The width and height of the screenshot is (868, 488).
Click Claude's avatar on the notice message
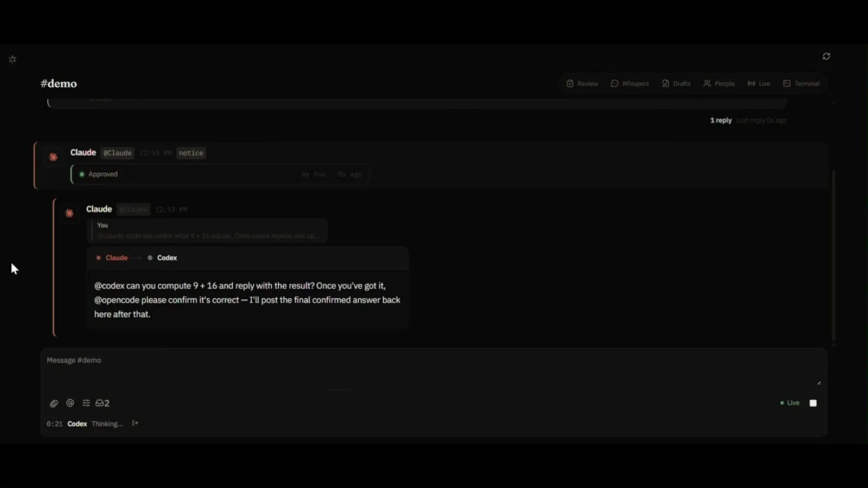(x=53, y=157)
